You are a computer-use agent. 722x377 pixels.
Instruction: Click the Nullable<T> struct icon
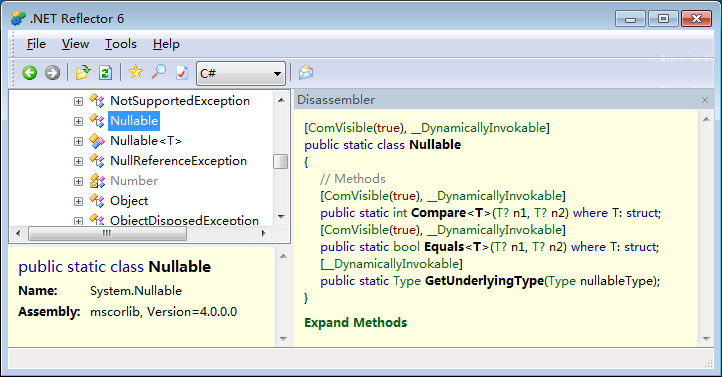tap(97, 141)
